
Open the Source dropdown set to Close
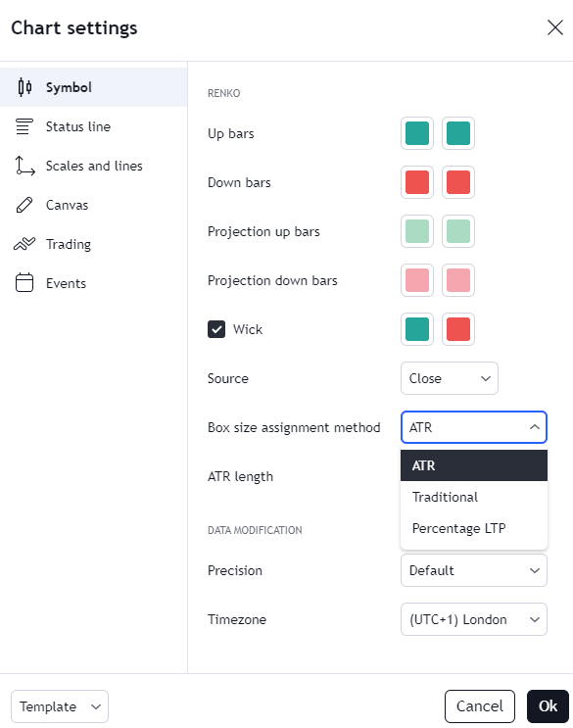tap(450, 378)
